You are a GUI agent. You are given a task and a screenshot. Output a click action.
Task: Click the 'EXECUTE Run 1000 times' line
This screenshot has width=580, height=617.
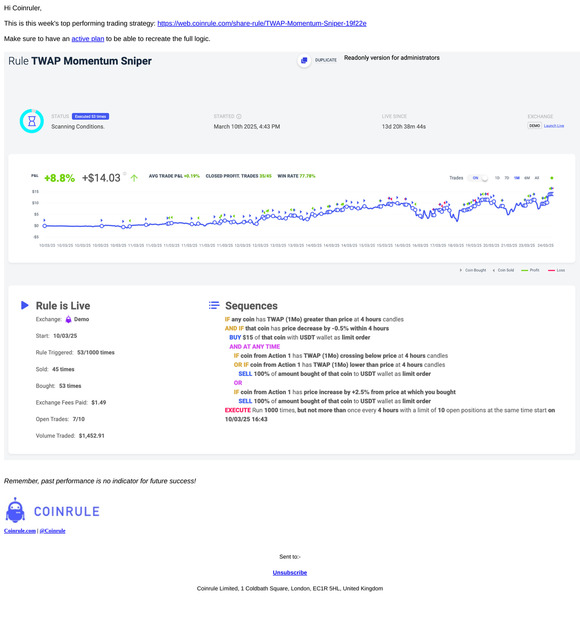(390, 414)
